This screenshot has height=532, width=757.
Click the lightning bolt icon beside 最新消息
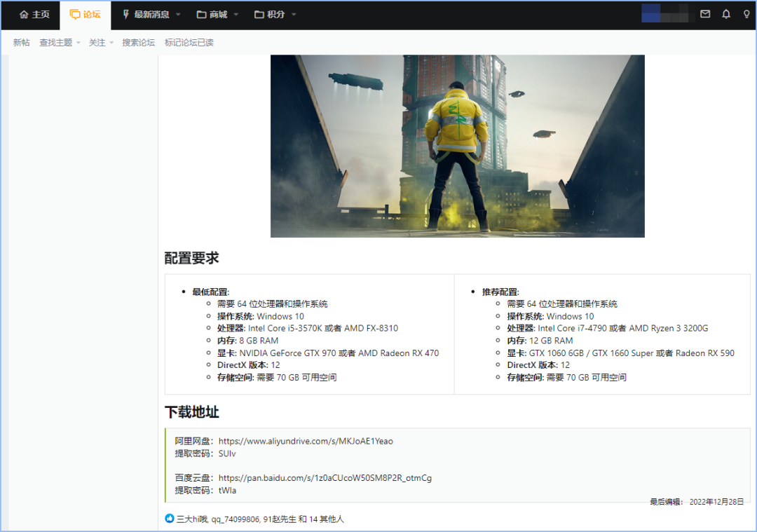pyautogui.click(x=125, y=15)
